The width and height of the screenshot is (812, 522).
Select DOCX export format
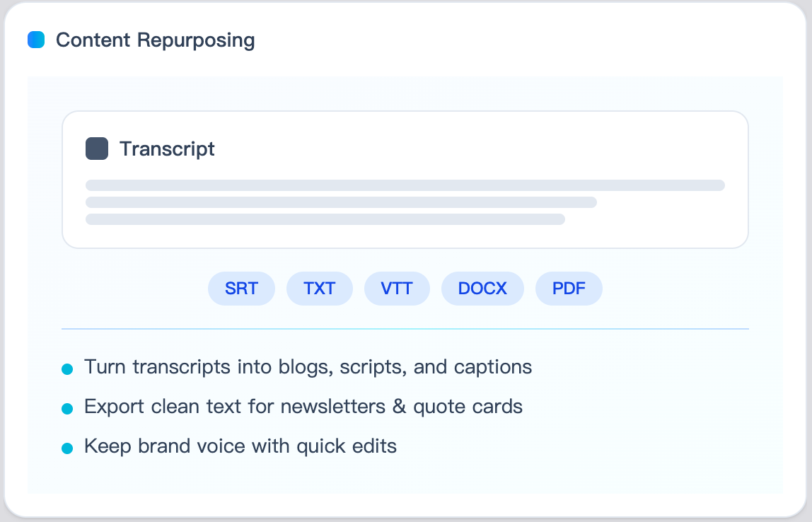[x=482, y=289]
